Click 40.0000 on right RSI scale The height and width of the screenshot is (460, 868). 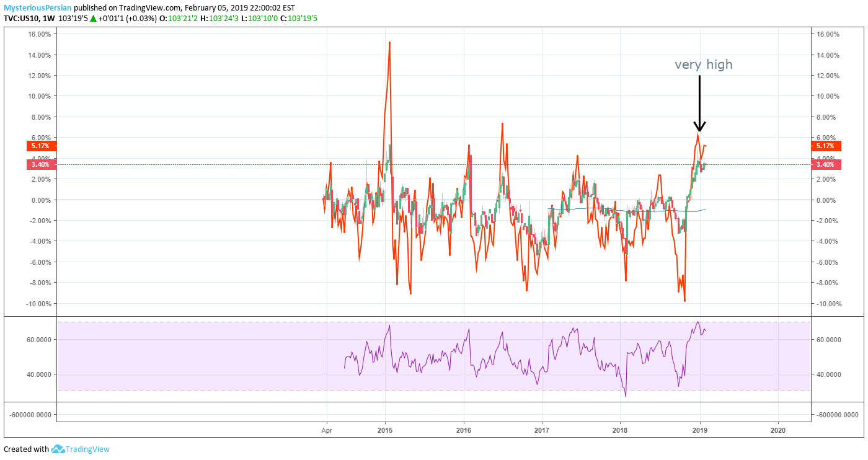830,374
